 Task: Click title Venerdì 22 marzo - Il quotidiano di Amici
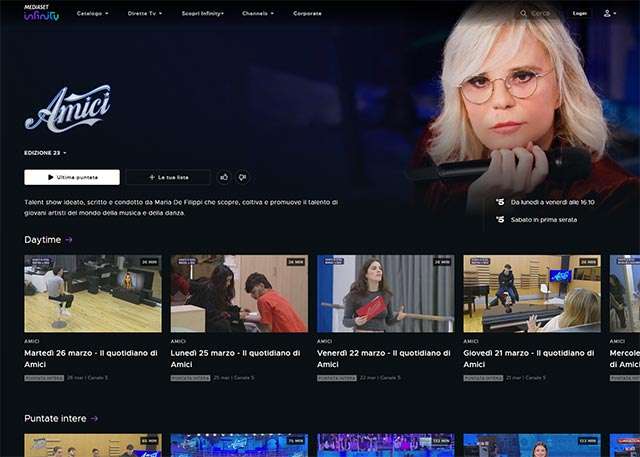click(384, 359)
